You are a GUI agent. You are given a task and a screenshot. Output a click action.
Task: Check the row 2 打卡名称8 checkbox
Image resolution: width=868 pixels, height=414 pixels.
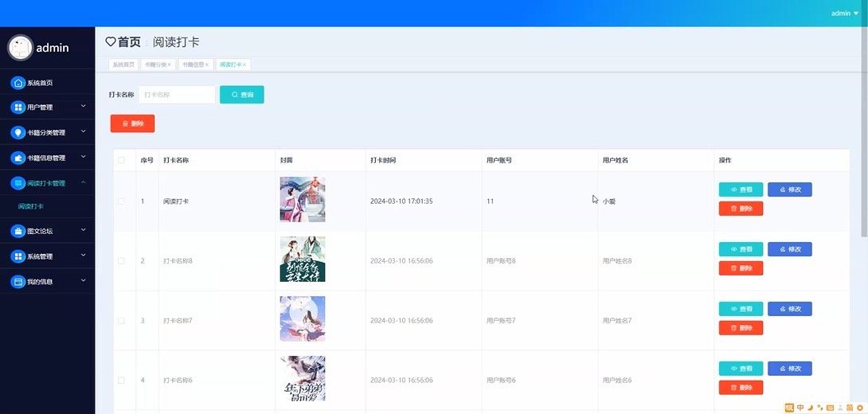coord(121,260)
